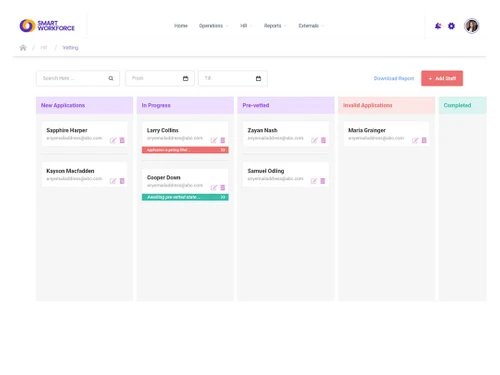Screen dimensions: 500x375
Task: Open Larry Collins' name
Action: 163,130
